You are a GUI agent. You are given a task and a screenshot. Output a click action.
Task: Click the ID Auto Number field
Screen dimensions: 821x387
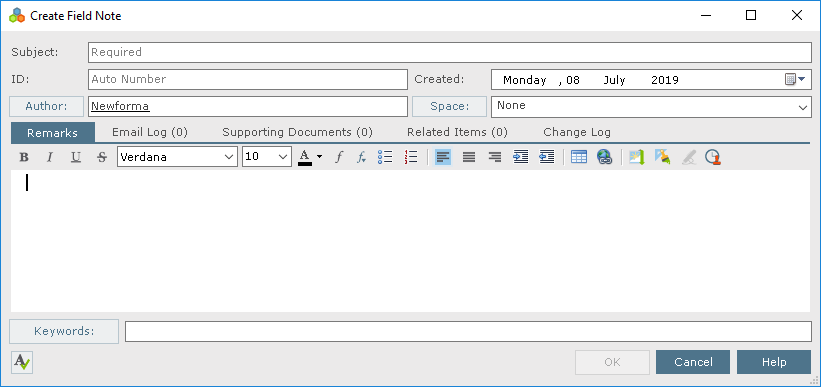pyautogui.click(x=248, y=80)
